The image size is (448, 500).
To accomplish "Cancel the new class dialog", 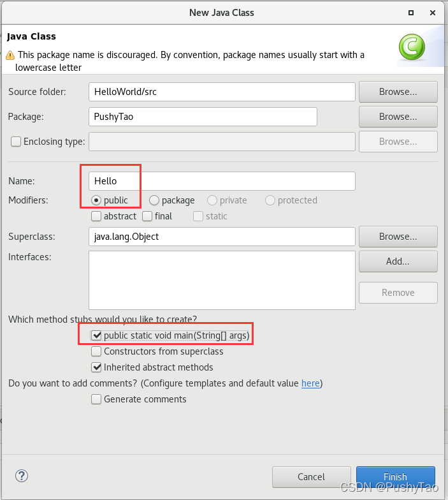I will 311,477.
